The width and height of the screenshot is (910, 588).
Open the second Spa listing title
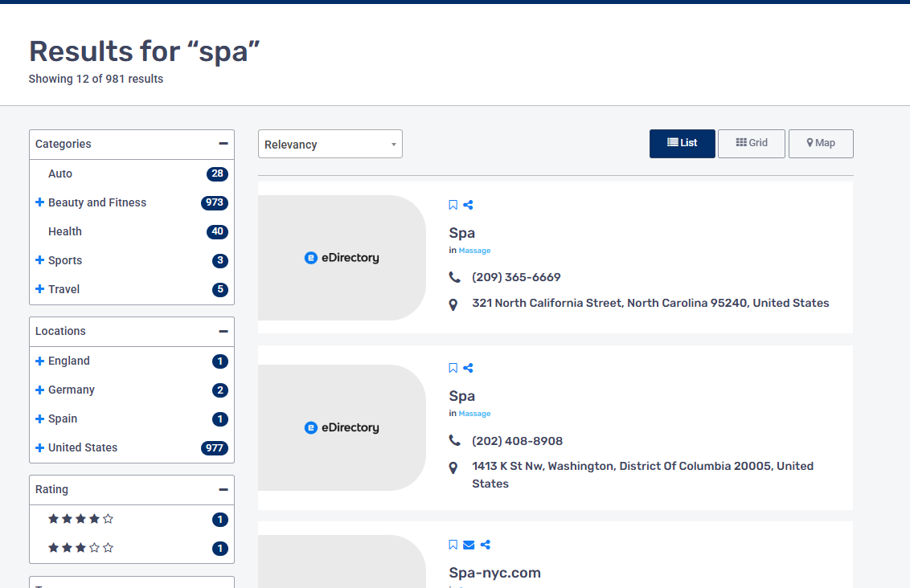[462, 396]
